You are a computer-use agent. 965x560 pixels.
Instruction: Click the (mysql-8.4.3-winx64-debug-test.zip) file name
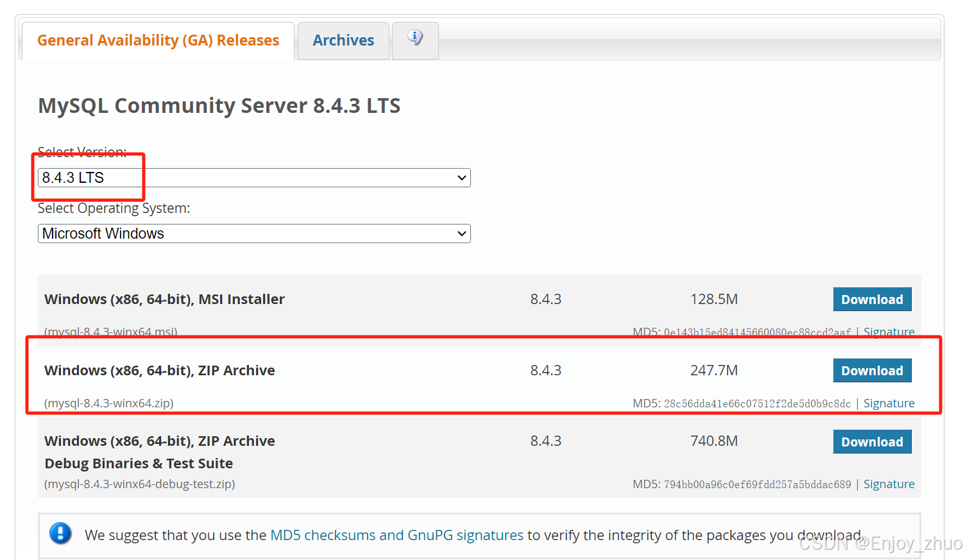pos(139,484)
